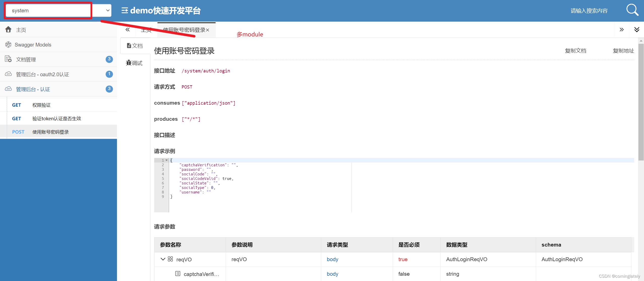Click 复制文档 link
This screenshot has width=644, height=281.
(x=575, y=51)
